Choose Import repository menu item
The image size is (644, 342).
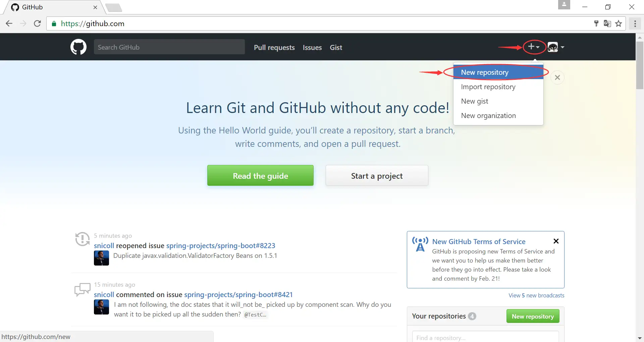point(488,87)
